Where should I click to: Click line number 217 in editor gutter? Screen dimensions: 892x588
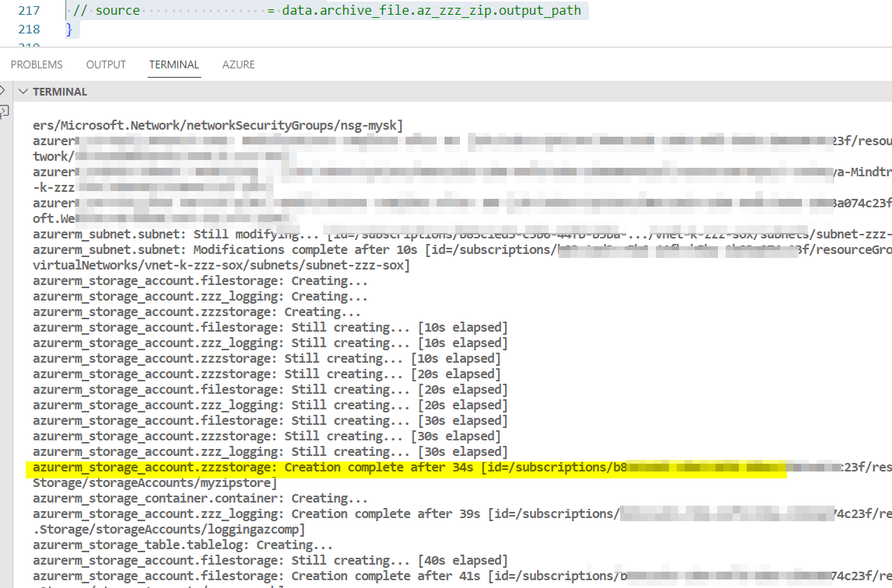(x=29, y=10)
